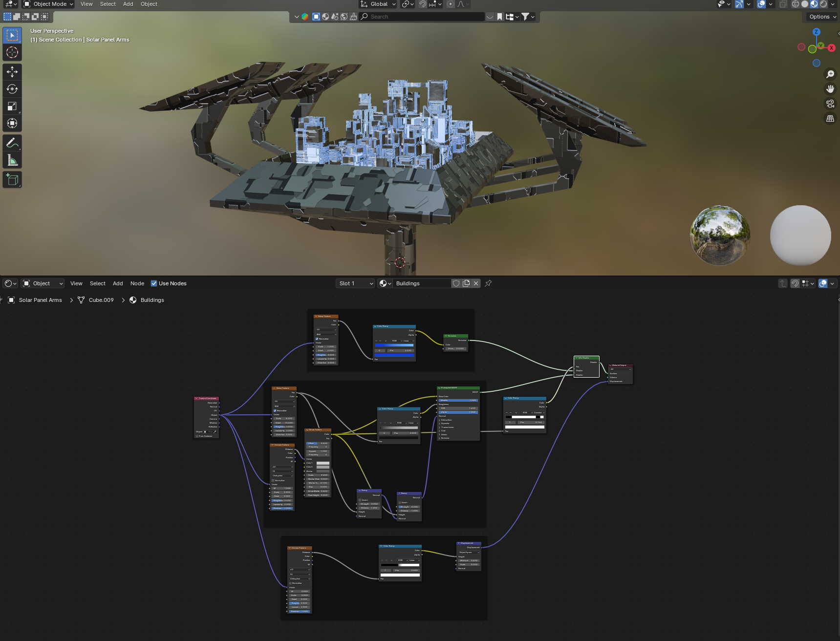
Task: Click the viewport zoom magnifier icon
Action: [x=830, y=74]
